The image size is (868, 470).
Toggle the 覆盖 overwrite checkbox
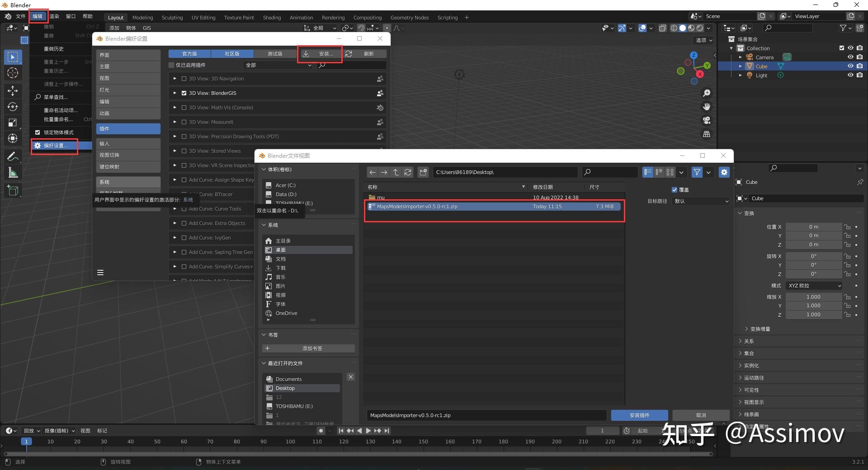coord(675,190)
